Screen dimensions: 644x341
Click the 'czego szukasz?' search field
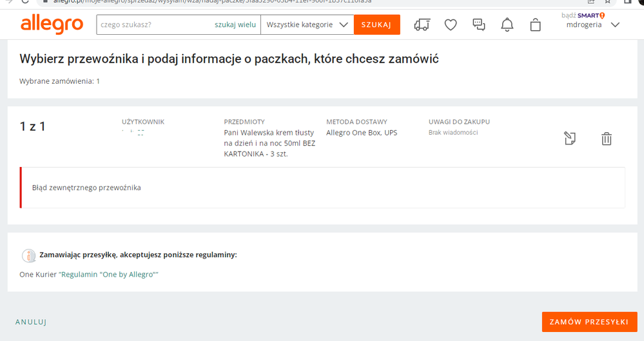(x=155, y=24)
